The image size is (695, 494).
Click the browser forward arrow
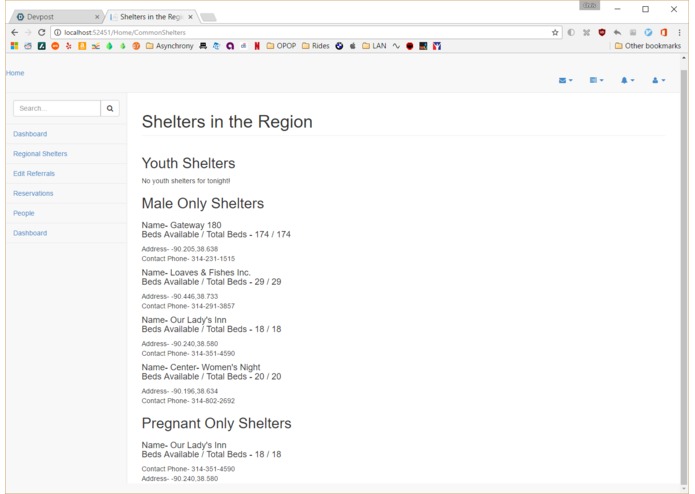click(x=28, y=32)
